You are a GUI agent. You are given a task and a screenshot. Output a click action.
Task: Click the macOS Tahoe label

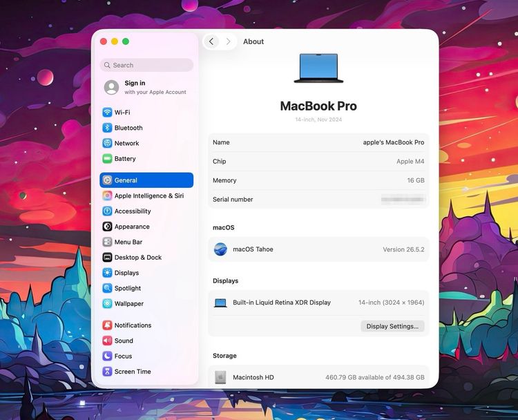(253, 249)
